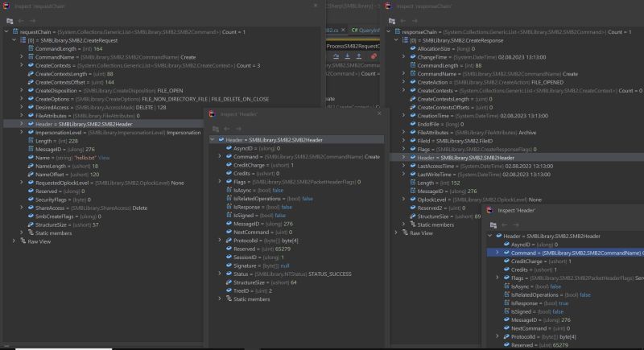Viewport: 644px width, 350px height.
Task: Expand the CreateAction FILE_OPENED node
Action: 404,82
